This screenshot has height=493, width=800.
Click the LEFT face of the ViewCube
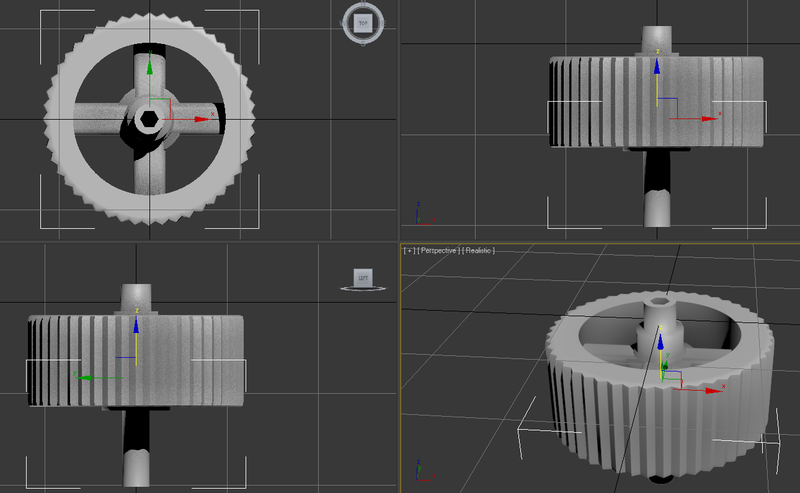(x=362, y=276)
